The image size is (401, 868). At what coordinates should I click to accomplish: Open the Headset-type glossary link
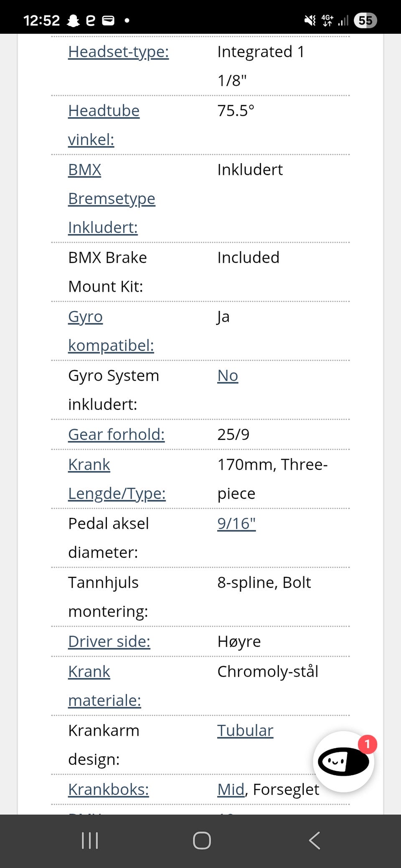119,52
